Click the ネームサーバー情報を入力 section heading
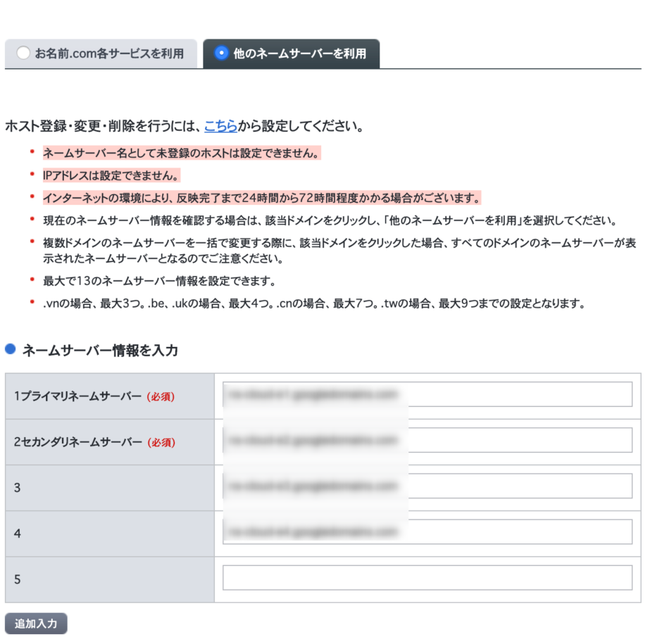Screen dimensions: 662x644 [x=100, y=350]
